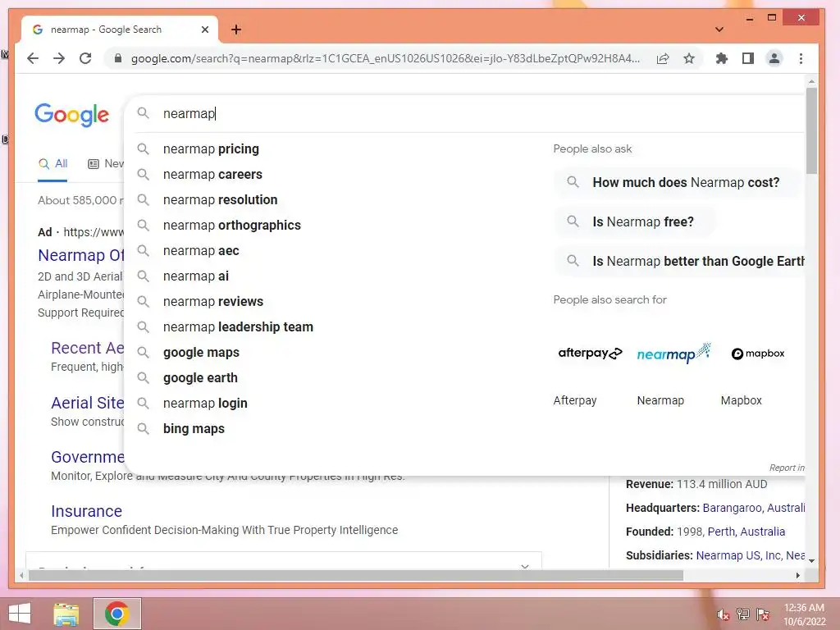
Task: Open the Chrome profile avatar
Action: 774,58
